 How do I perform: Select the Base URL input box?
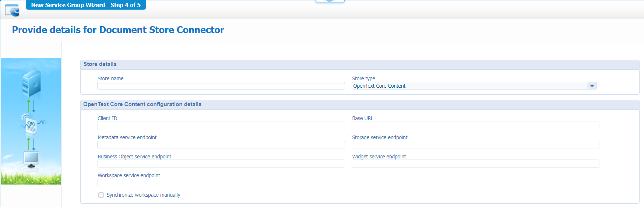475,126
